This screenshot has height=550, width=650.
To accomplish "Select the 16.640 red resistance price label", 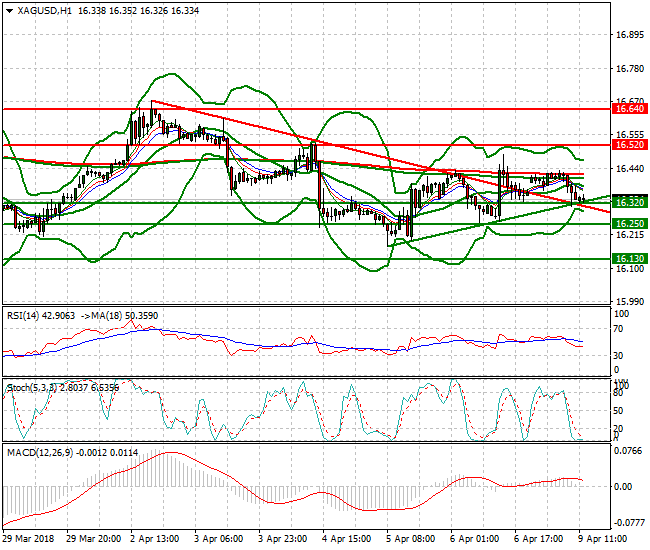I will pos(630,109).
